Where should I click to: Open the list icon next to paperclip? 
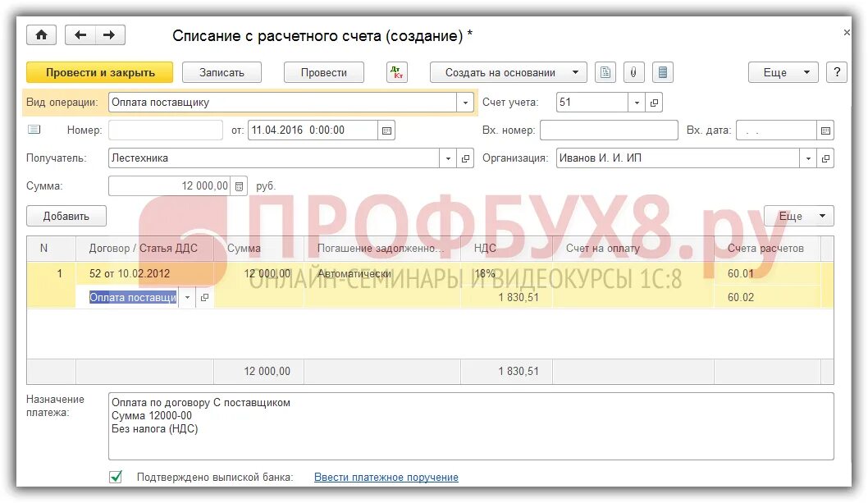coord(663,72)
